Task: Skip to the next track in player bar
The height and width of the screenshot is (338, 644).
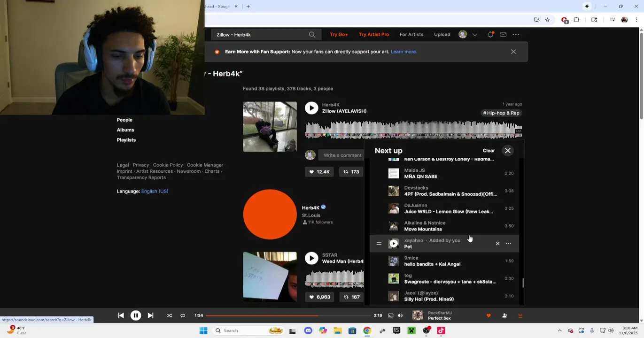Action: coord(150,316)
